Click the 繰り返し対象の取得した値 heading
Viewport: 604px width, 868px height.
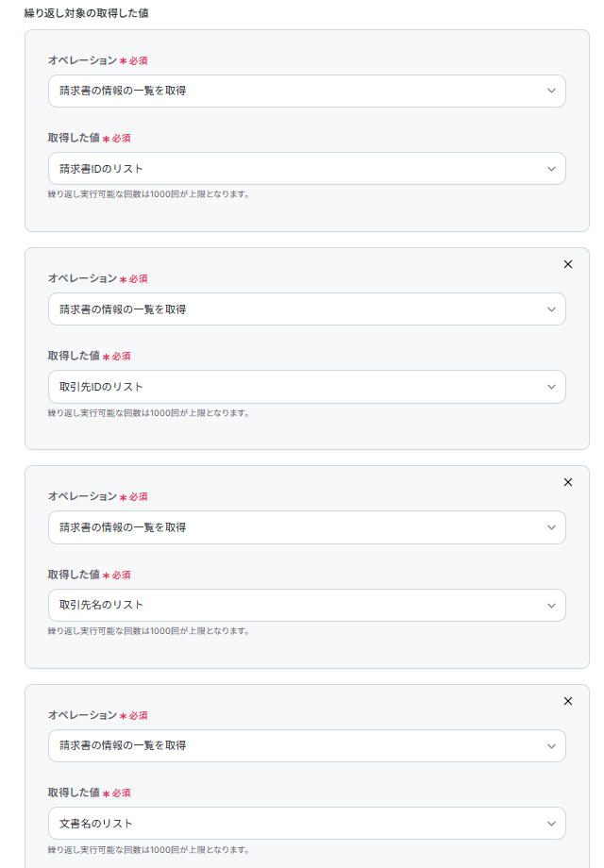click(86, 13)
